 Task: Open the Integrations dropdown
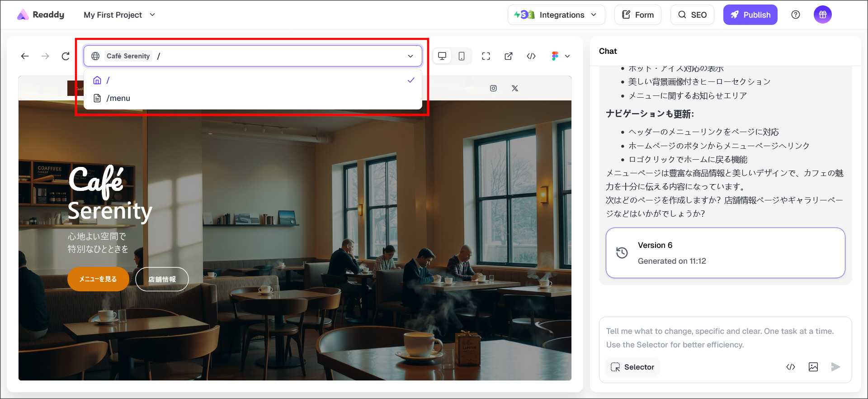point(556,15)
